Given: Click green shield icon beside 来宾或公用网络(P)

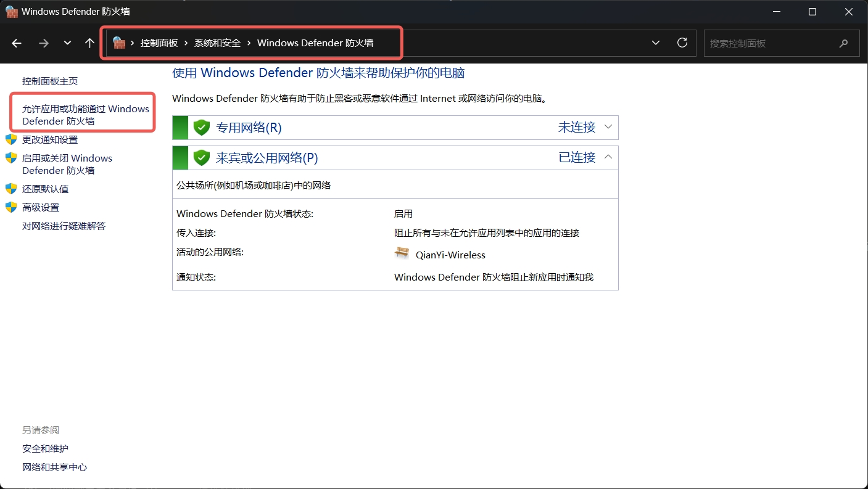Looking at the screenshot, I should (x=202, y=158).
